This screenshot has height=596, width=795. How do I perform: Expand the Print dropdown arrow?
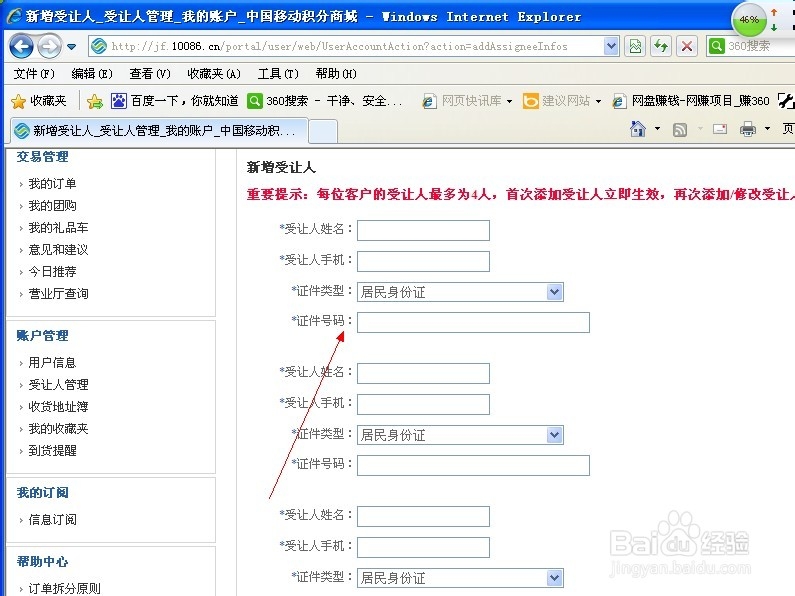tap(768, 129)
